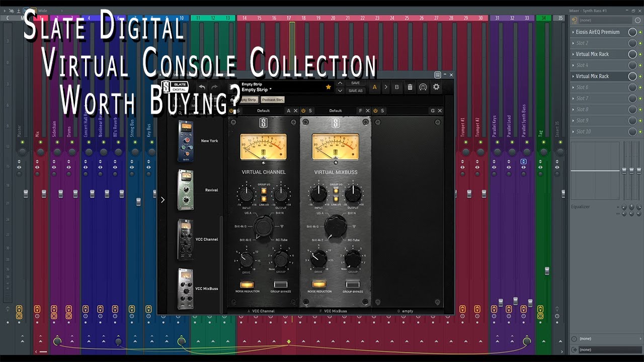Remove module in slot A with its X

click(x=296, y=111)
